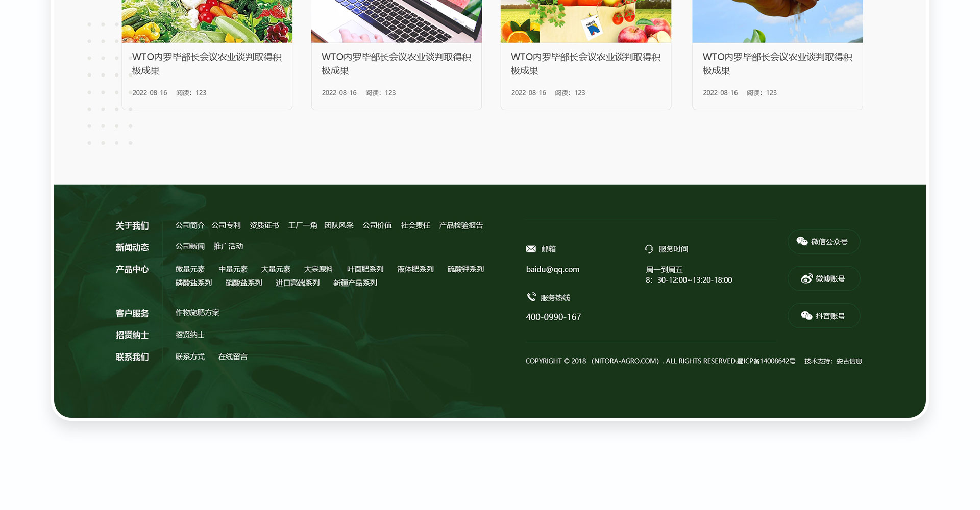980x510 pixels.
Task: Open the 蜀ICP备14008642号 registration link
Action: pos(766,361)
